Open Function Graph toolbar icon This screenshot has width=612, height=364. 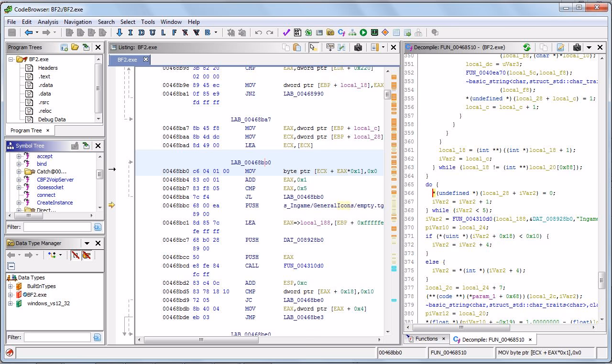pos(352,32)
